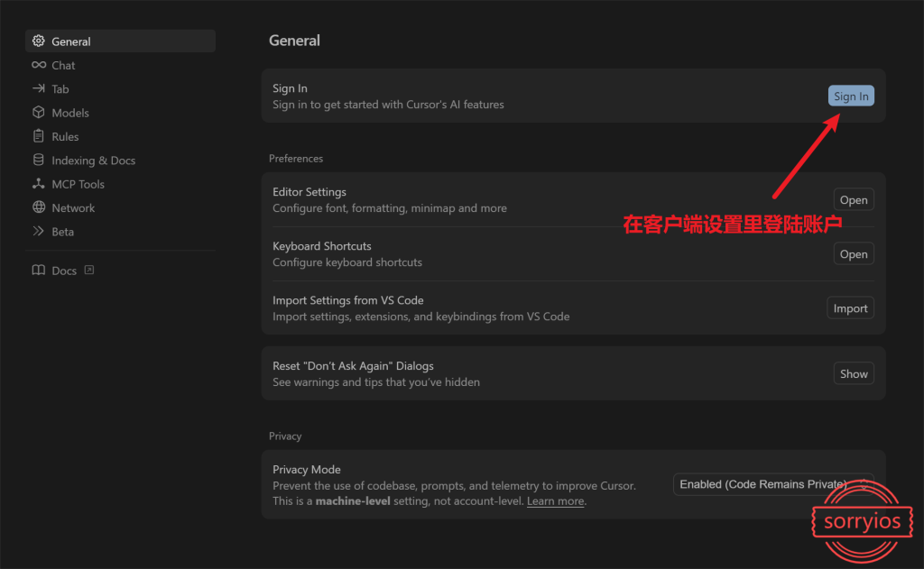Click the Network globe icon

(x=38, y=207)
